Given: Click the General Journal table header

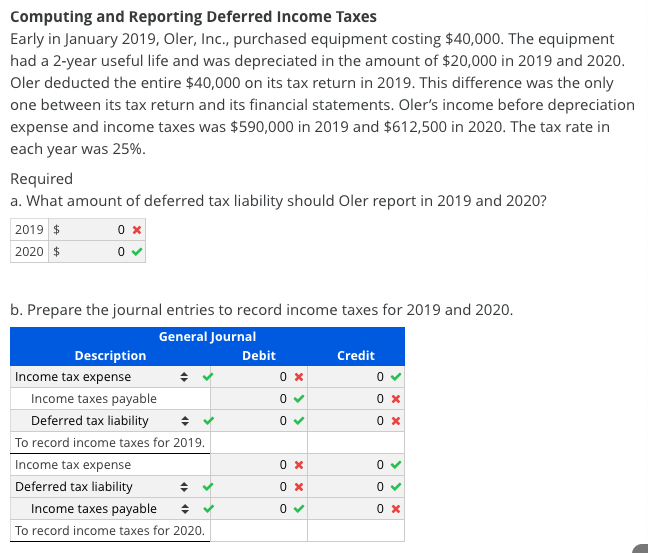Looking at the screenshot, I should 207,336.
